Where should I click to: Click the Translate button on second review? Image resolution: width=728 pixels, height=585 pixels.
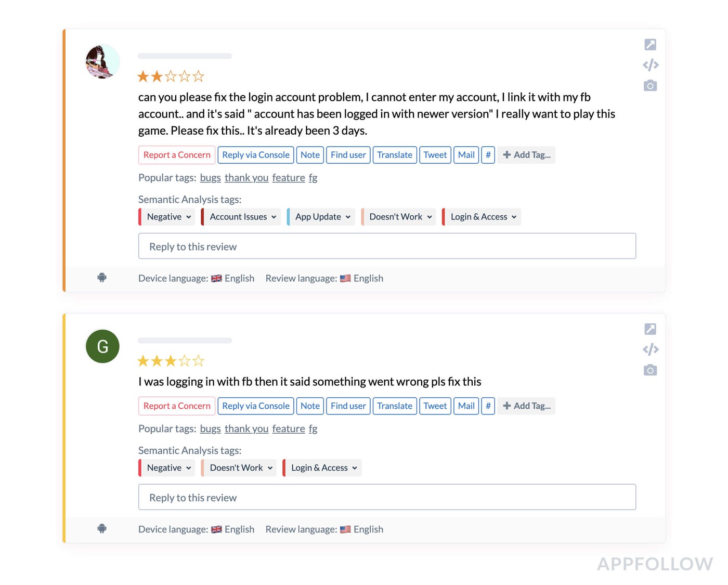coord(394,406)
